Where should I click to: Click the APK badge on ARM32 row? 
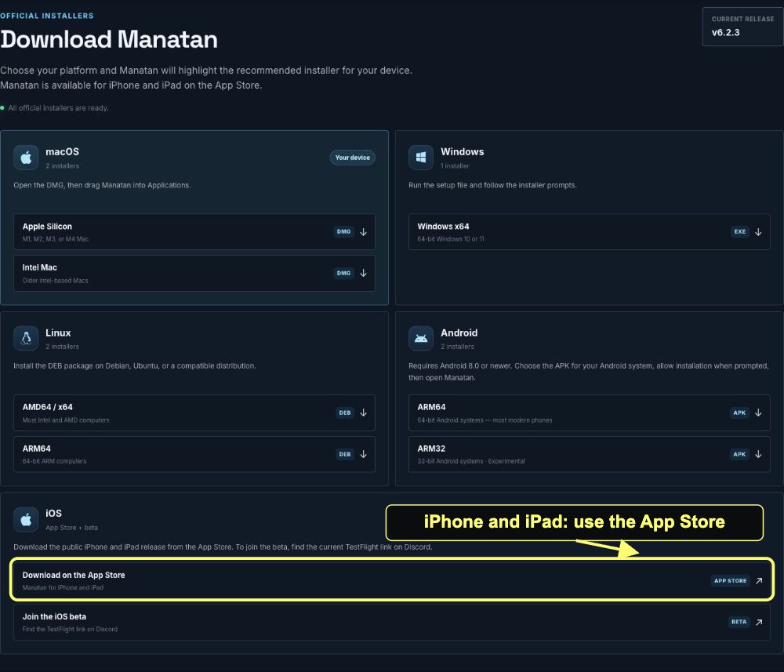coord(739,454)
